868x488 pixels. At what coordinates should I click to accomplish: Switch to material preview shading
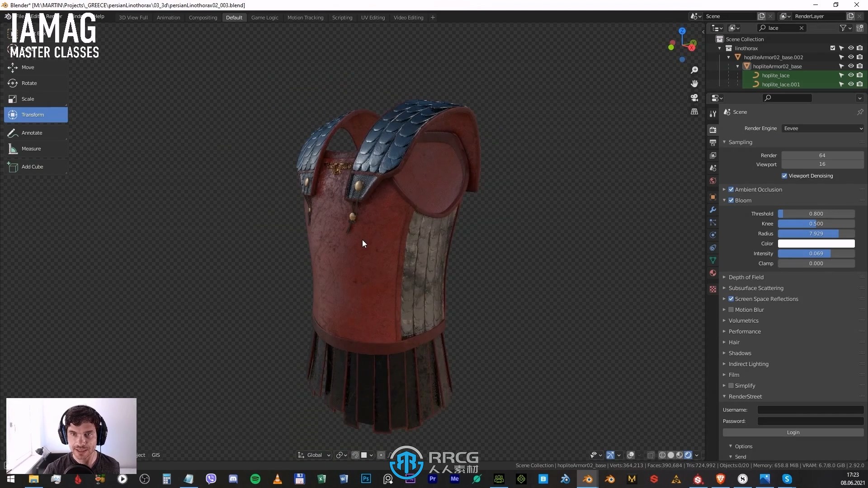[x=679, y=455]
